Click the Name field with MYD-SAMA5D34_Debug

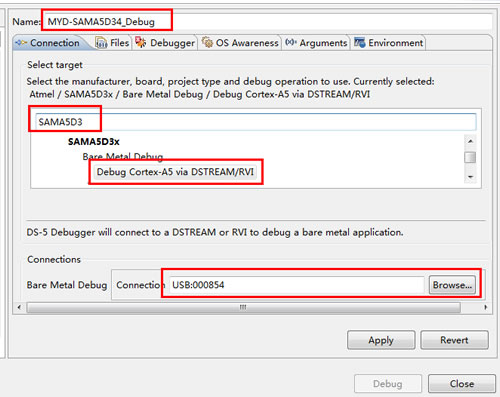268,22
